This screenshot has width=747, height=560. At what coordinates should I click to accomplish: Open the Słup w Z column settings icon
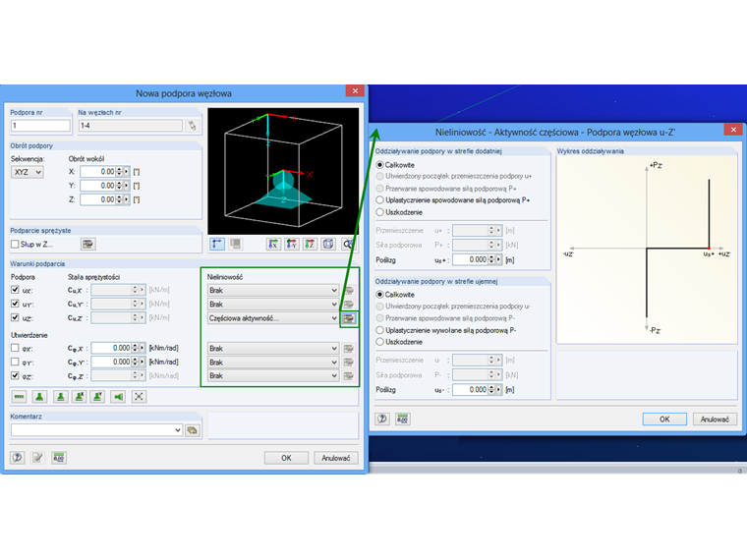[x=87, y=245]
